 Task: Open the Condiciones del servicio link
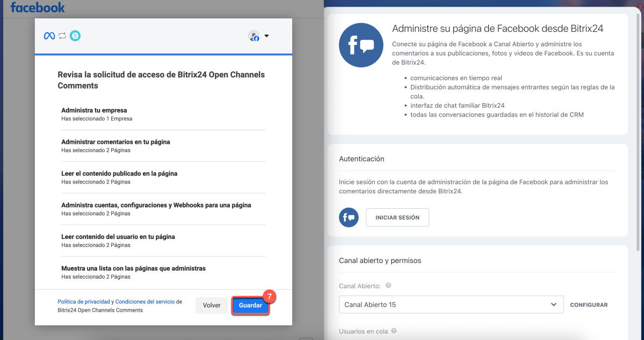(145, 302)
